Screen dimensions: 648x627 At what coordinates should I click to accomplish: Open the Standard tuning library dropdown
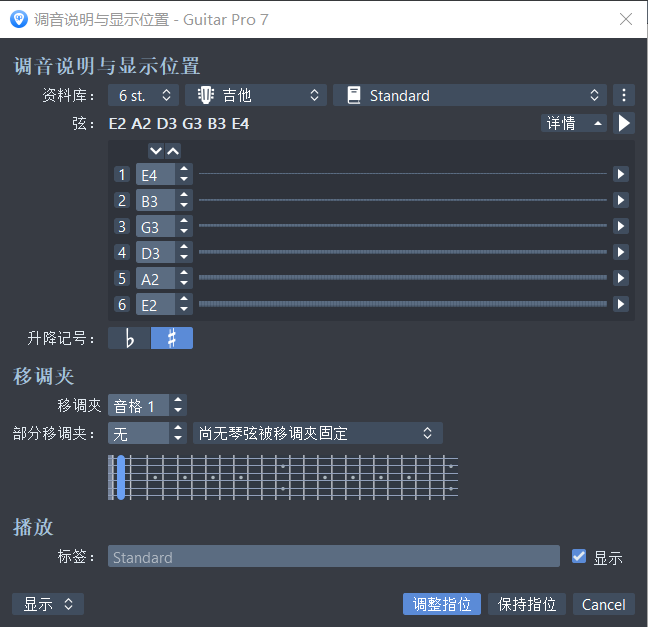470,95
